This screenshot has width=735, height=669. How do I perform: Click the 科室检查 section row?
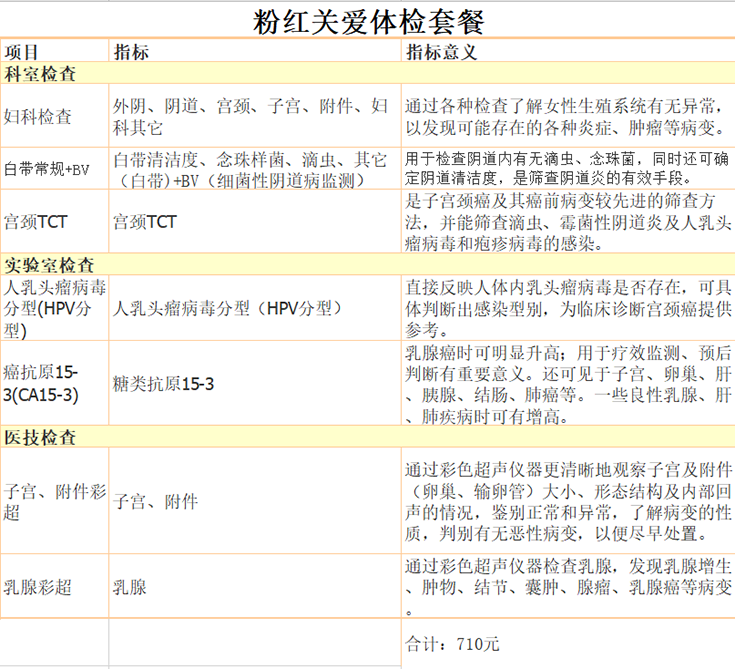(367, 74)
